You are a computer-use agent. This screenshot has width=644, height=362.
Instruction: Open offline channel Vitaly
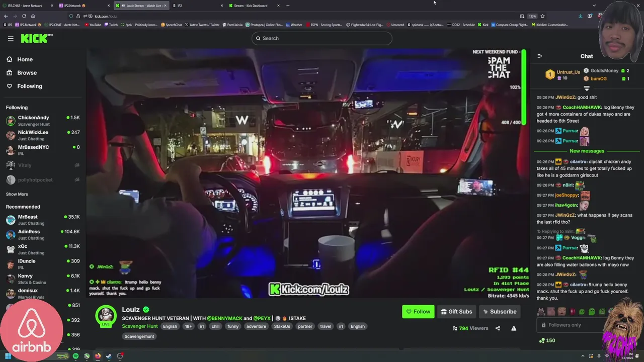click(x=43, y=165)
